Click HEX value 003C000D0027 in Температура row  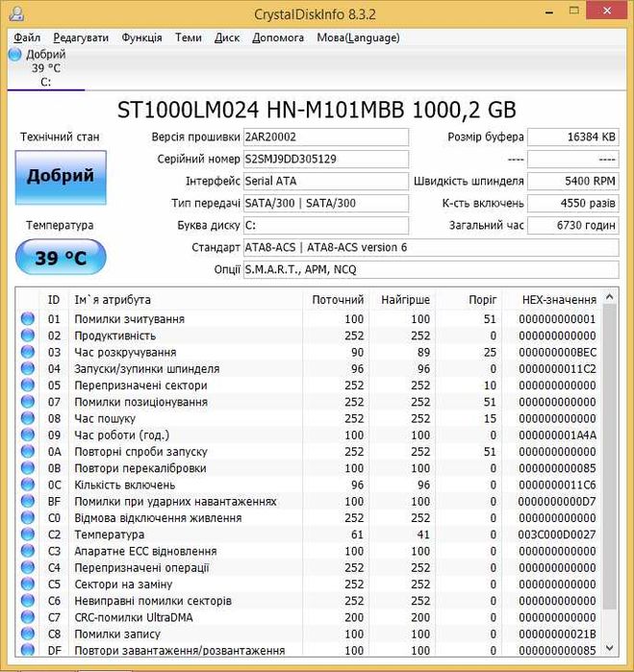point(557,535)
